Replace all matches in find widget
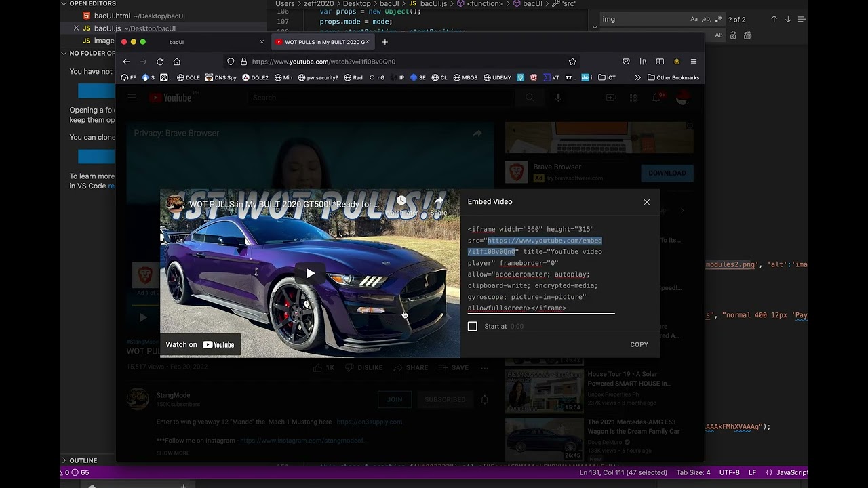The width and height of the screenshot is (868, 488). coord(747,35)
